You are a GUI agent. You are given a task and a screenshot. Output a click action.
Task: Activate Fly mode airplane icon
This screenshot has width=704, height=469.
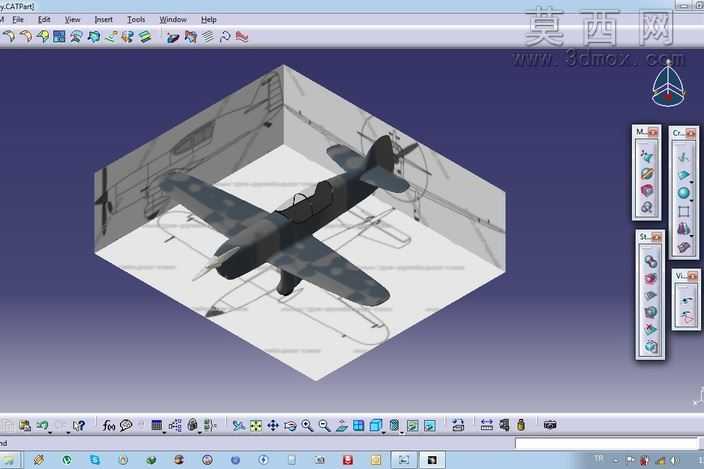pos(238,425)
